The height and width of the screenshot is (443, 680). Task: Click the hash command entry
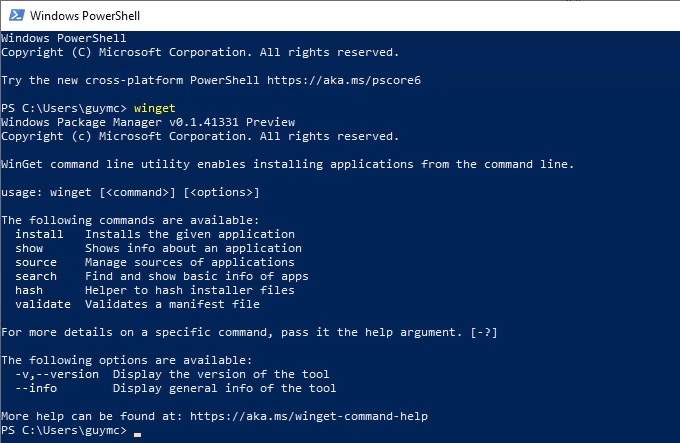tap(29, 290)
